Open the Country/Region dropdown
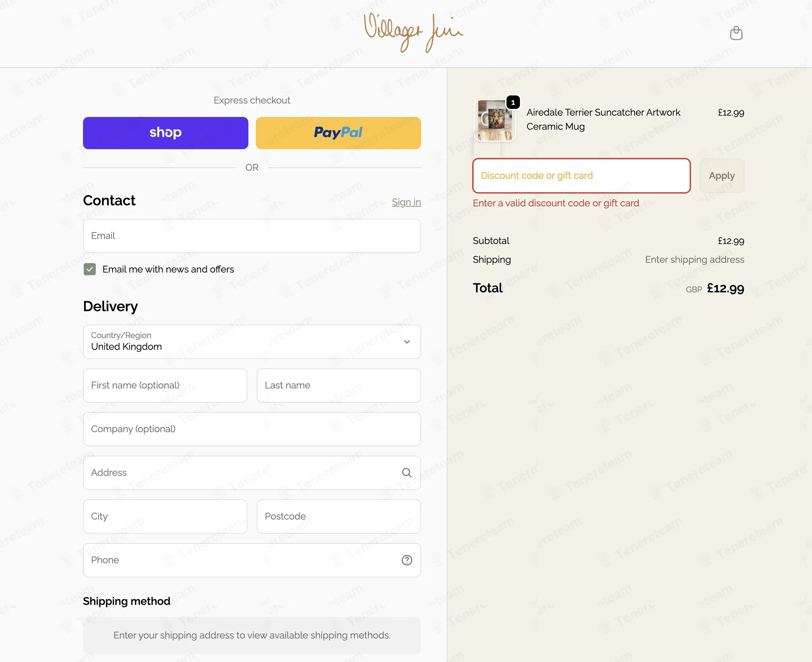 click(x=252, y=342)
